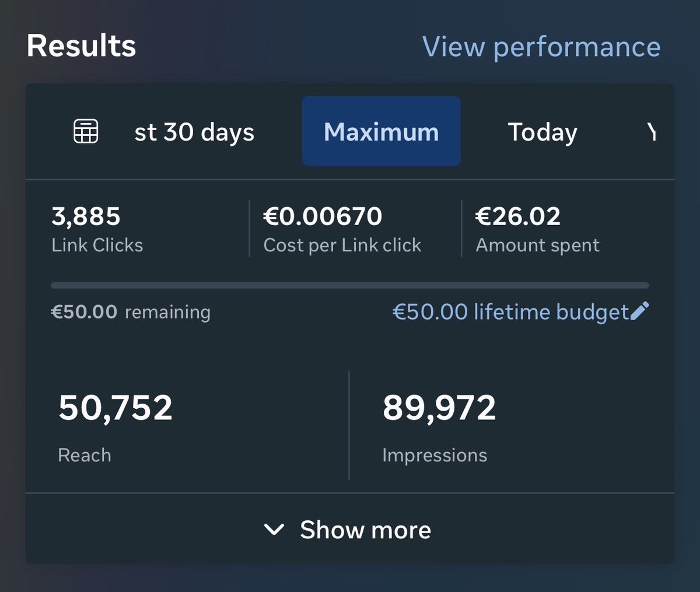The width and height of the screenshot is (700, 592).
Task: Click the budget spent progress bar
Action: click(x=350, y=286)
